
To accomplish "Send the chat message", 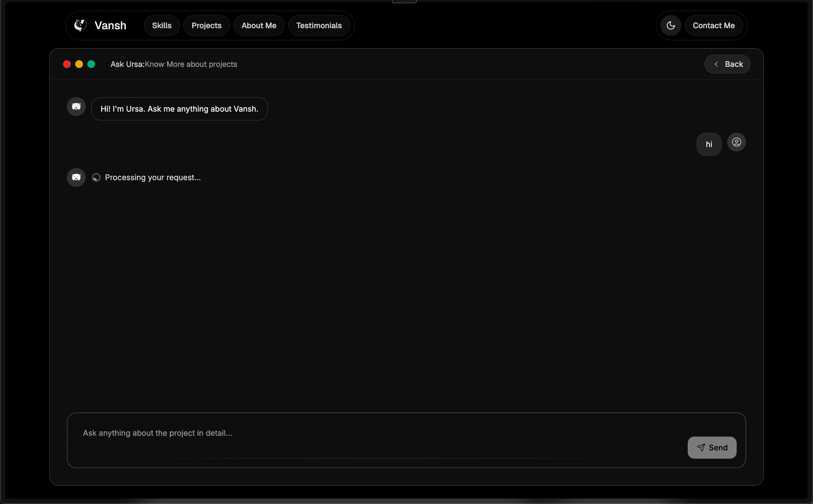I will tap(712, 447).
